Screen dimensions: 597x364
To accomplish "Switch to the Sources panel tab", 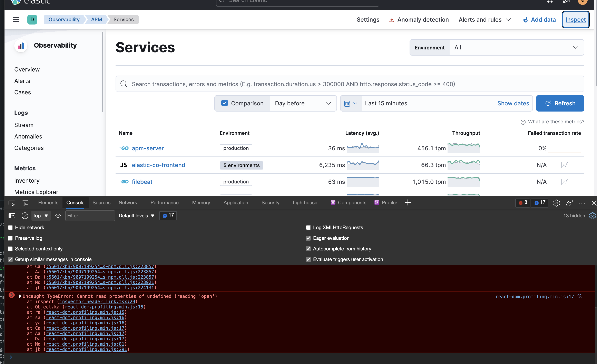I will (x=101, y=203).
